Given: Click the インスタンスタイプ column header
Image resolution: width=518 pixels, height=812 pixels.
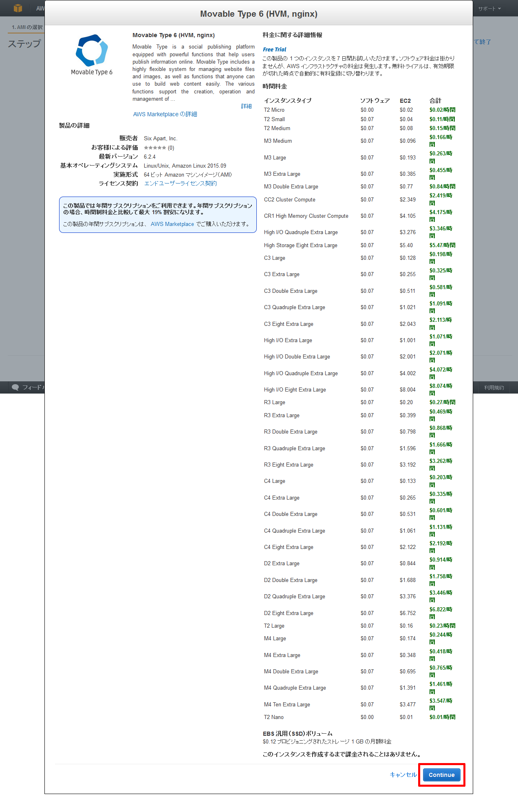Looking at the screenshot, I should coord(288,101).
